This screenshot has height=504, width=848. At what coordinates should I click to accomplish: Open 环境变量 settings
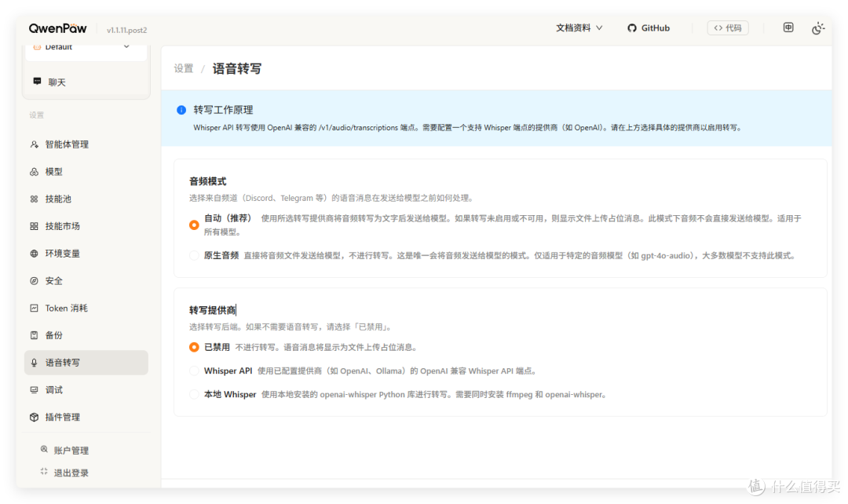pos(86,254)
